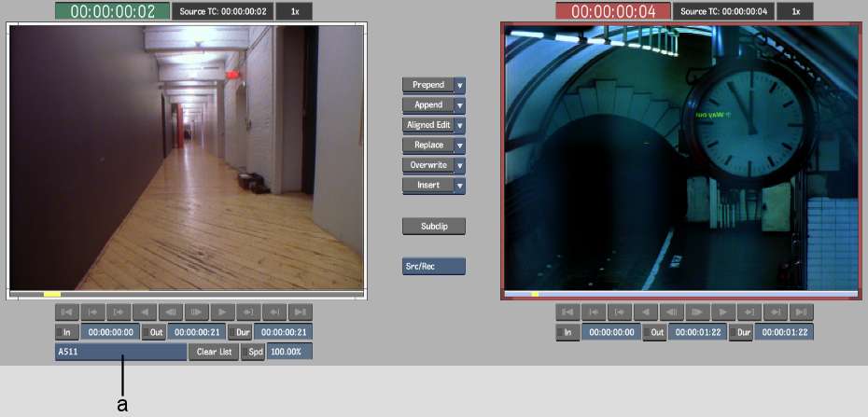Toggle the Spd speed button
Viewport: 868px width, 417px height.
253,352
